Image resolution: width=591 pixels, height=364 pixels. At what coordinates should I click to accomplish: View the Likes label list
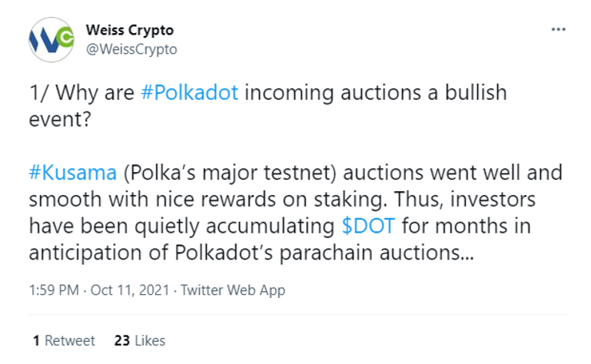pyautogui.click(x=150, y=341)
